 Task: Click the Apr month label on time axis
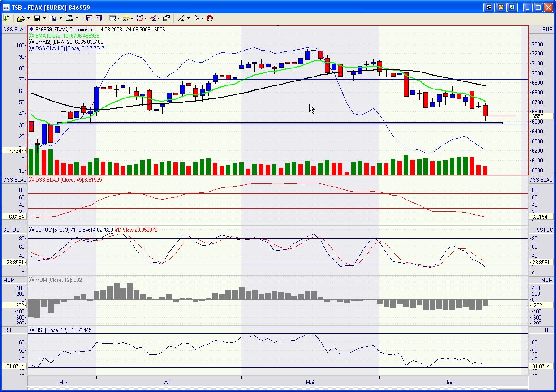click(x=168, y=383)
